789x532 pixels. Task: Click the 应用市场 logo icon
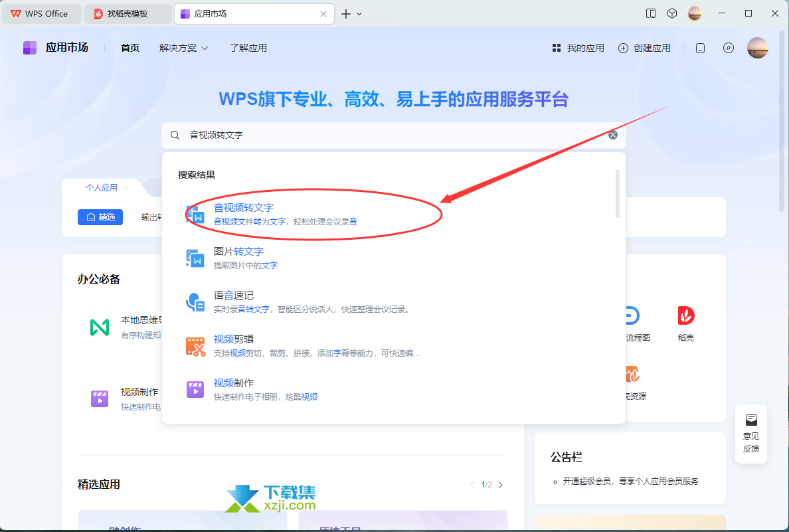pos(30,48)
